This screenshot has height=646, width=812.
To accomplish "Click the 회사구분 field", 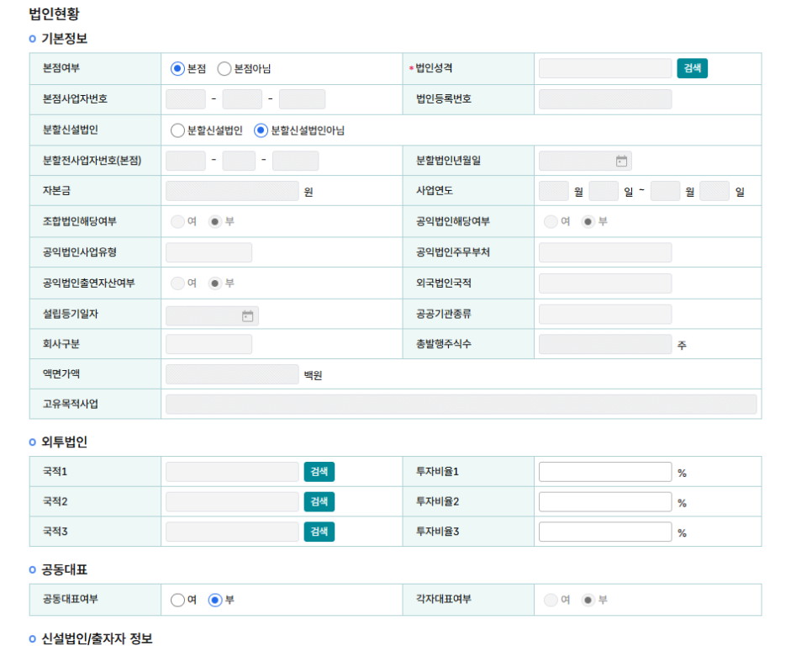I will (x=208, y=344).
